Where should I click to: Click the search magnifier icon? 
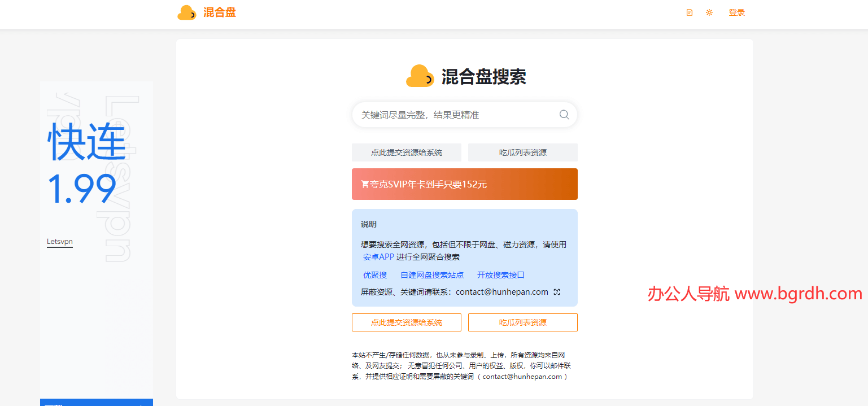[x=564, y=115]
